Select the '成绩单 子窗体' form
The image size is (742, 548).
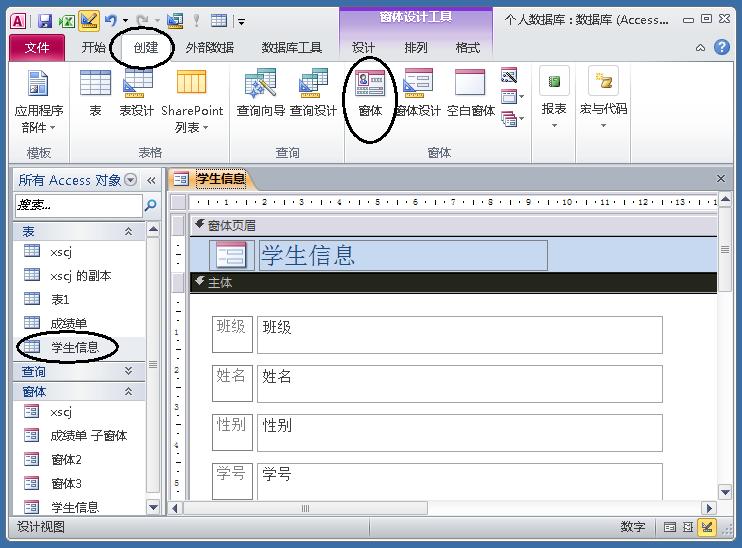[79, 435]
